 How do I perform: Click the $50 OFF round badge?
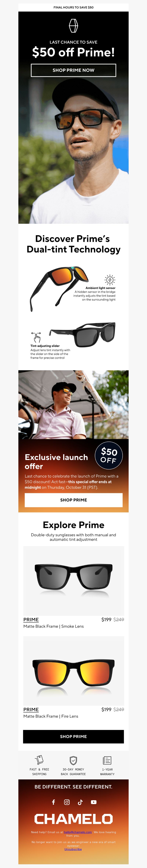[x=108, y=456]
